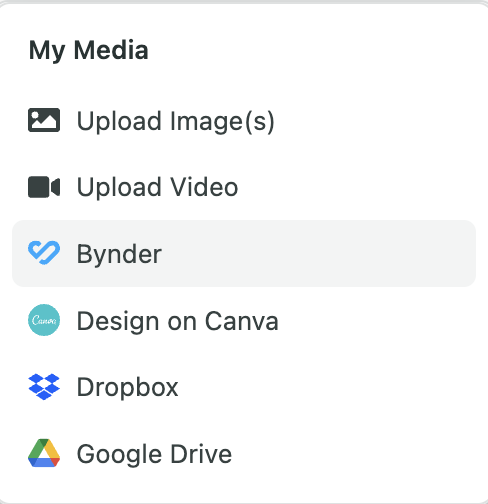Click the Upload Video camera icon

(44, 187)
